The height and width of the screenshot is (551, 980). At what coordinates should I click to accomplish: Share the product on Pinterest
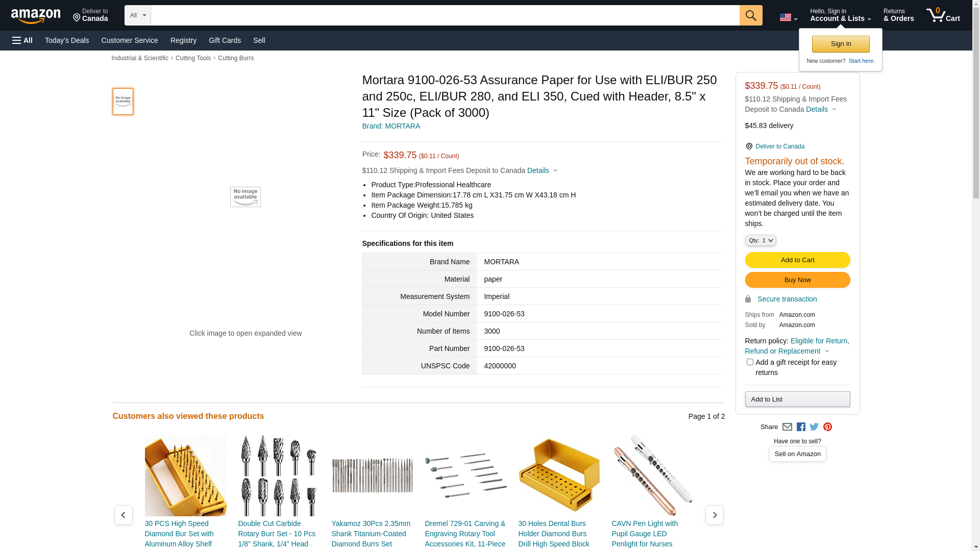pyautogui.click(x=827, y=427)
